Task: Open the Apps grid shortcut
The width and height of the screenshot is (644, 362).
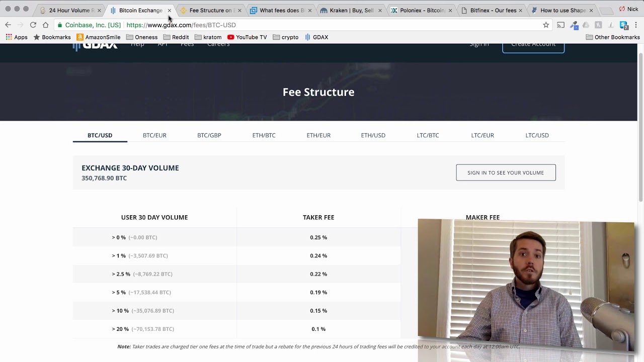Action: point(16,37)
